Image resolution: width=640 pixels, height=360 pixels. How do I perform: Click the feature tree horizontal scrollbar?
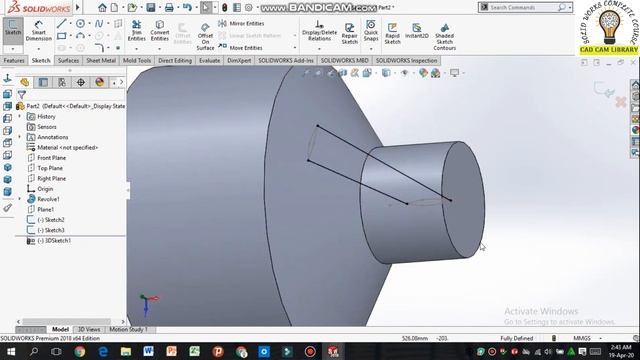[66, 322]
